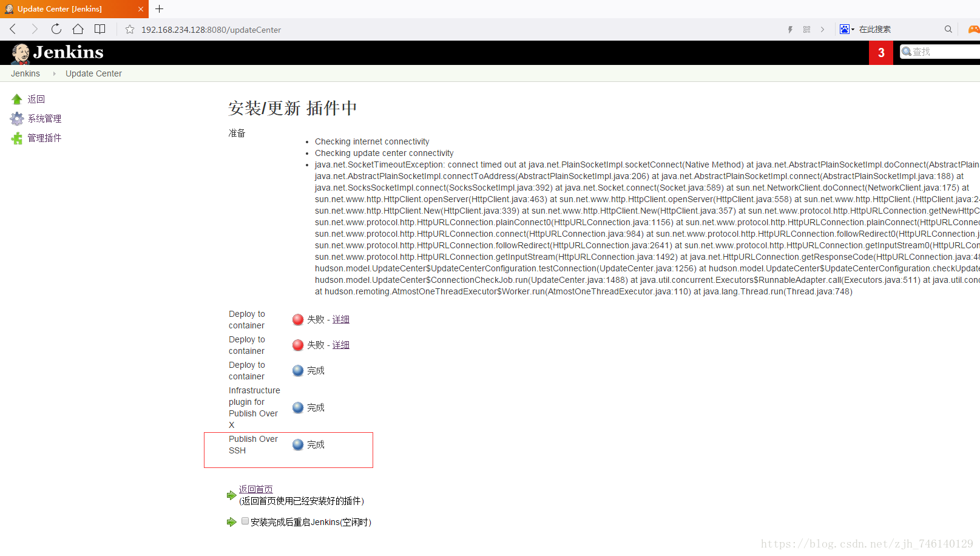The height and width of the screenshot is (556, 980).
Task: Click the lightning speed mode icon
Action: pos(790,29)
